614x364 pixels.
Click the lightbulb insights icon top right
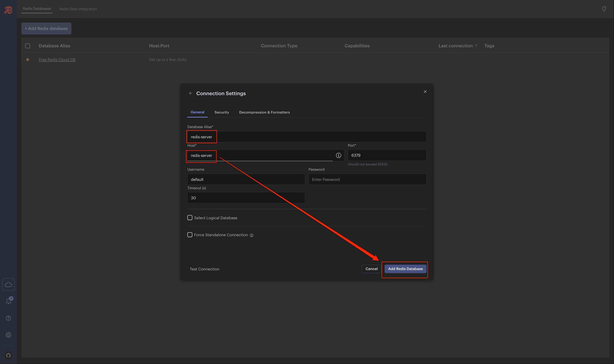(604, 9)
